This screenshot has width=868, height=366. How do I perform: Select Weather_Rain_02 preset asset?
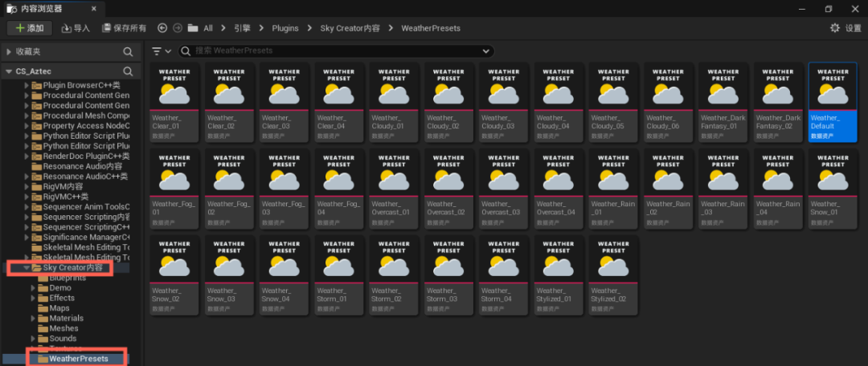tap(669, 188)
